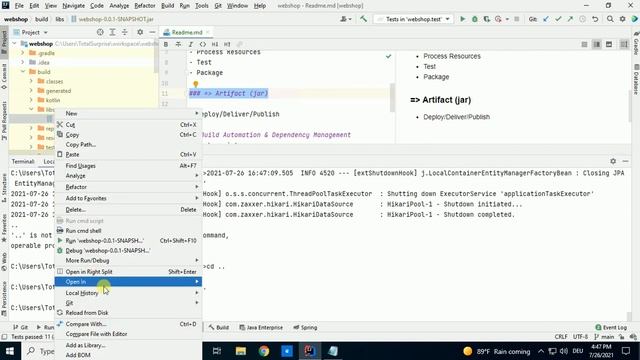Click the Git commit checkmark icon
This screenshot has width=640, height=360.
click(558, 19)
